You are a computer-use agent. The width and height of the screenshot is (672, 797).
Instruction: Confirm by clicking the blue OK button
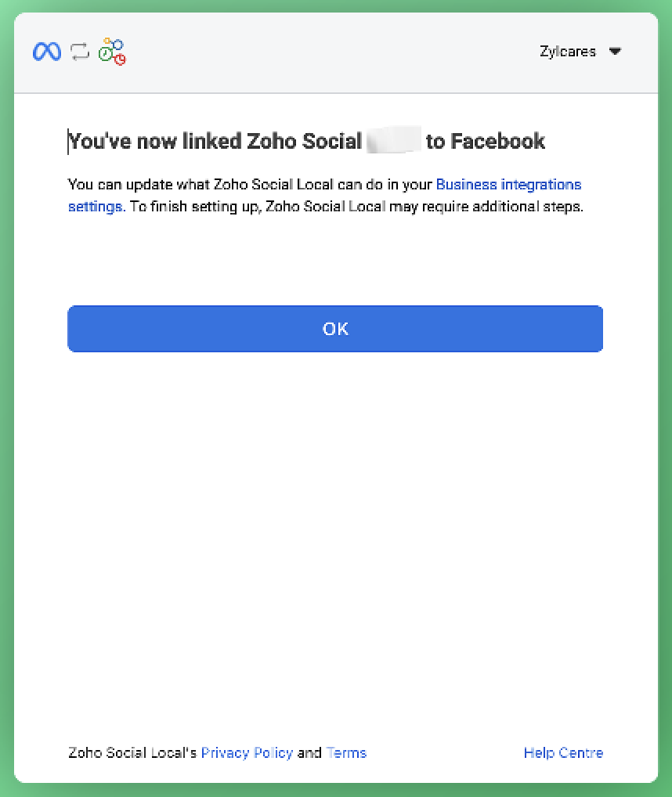tap(335, 329)
